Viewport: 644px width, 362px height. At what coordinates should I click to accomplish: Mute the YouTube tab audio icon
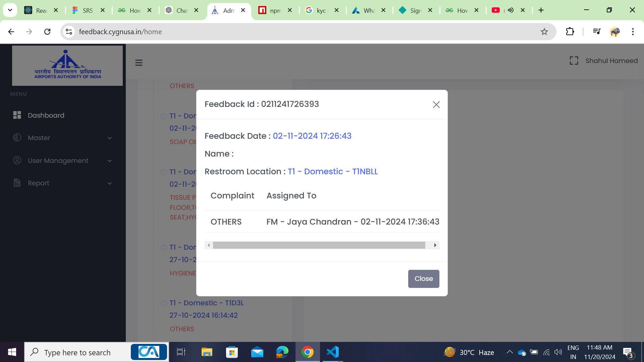click(511, 10)
